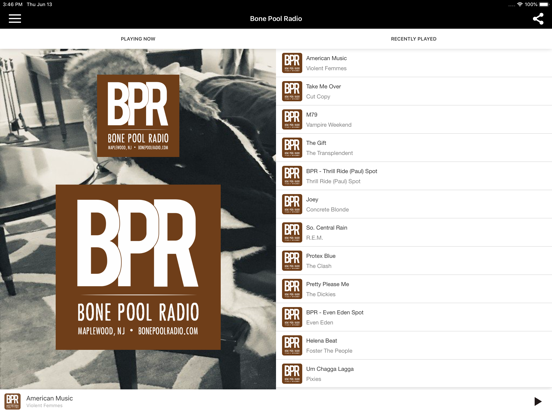Image resolution: width=552 pixels, height=414 pixels.
Task: Tap artist name 'Concrete Blonde'
Action: (x=327, y=209)
